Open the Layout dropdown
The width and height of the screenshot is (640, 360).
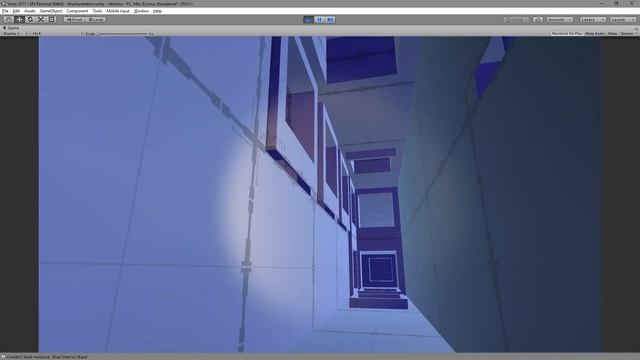pyautogui.click(x=623, y=20)
